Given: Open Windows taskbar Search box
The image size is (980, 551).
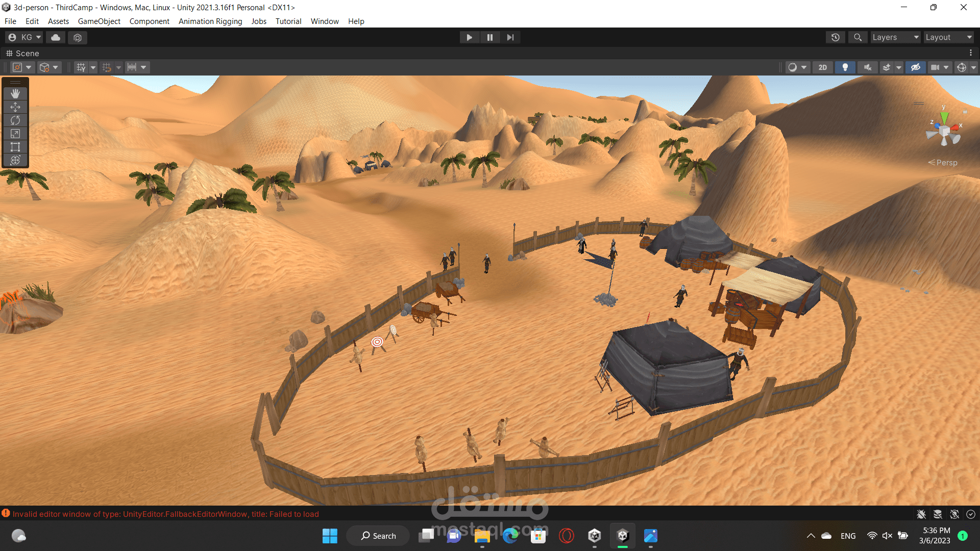Looking at the screenshot, I should (378, 536).
